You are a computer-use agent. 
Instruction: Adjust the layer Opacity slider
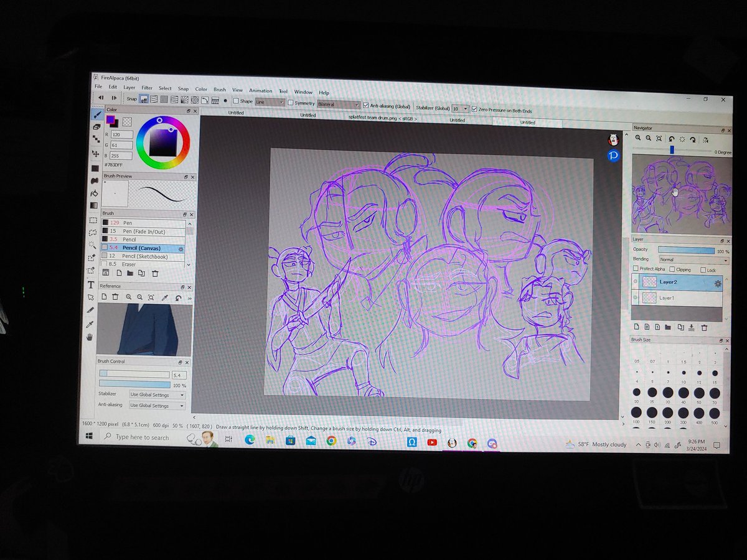[x=685, y=250]
